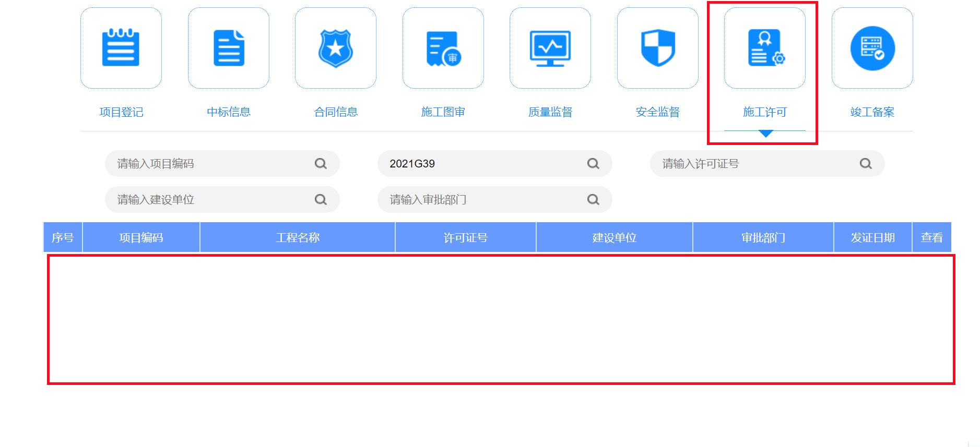The height and width of the screenshot is (447, 980).
Task: Switch to the 项目登记 tab label
Action: (x=121, y=112)
